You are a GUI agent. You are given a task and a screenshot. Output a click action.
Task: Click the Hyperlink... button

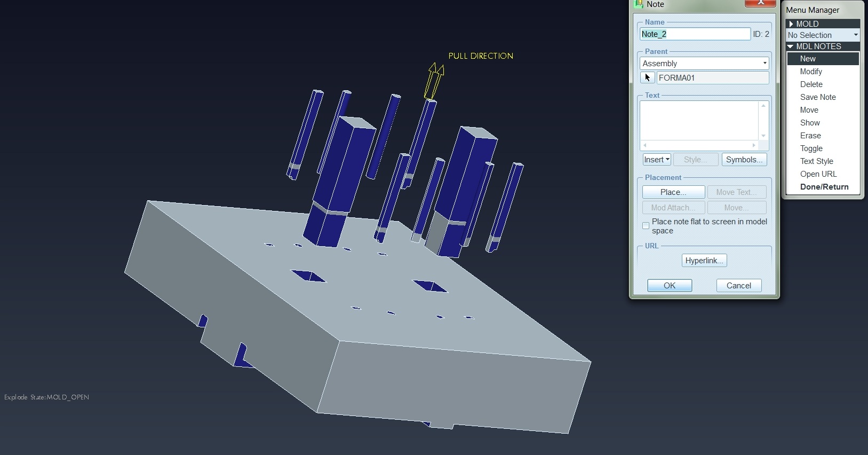(704, 261)
